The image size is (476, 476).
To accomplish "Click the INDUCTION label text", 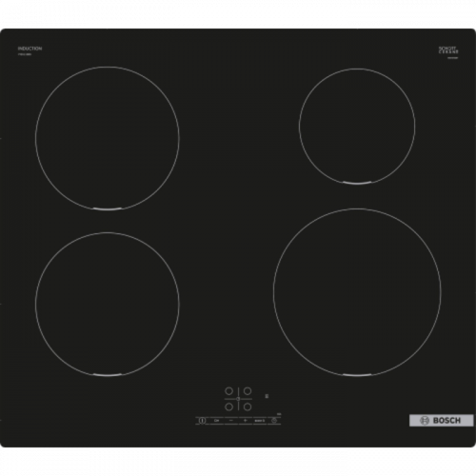I will point(30,49).
